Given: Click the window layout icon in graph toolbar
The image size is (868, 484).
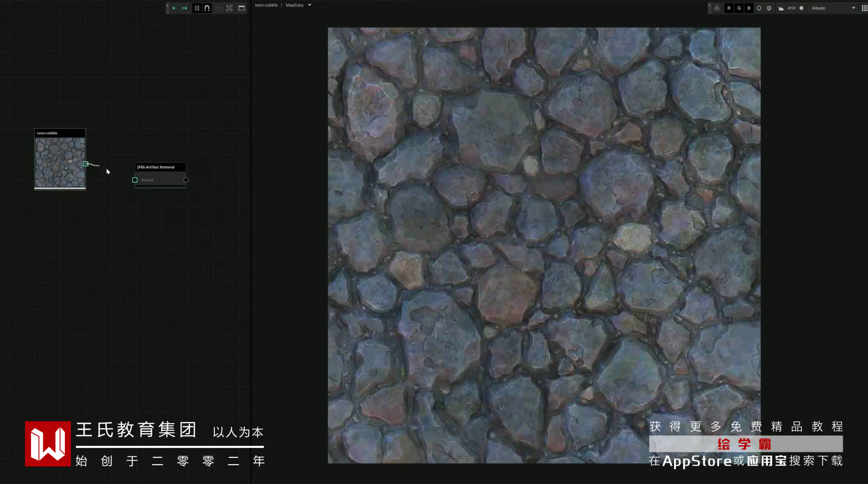Looking at the screenshot, I should [x=242, y=8].
